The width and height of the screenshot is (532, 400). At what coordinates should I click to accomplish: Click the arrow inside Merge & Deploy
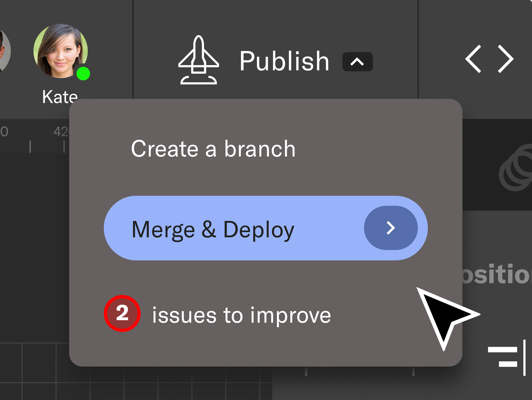click(x=391, y=228)
